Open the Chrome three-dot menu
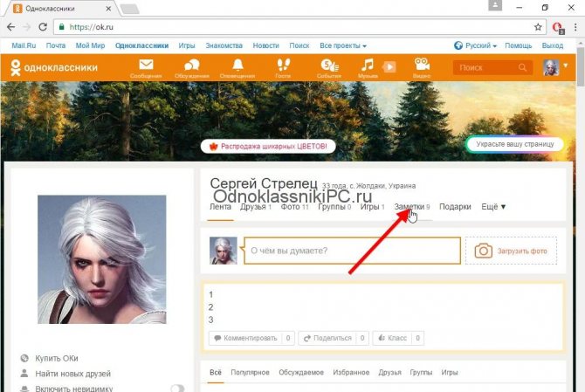The image size is (585, 392). (x=575, y=27)
